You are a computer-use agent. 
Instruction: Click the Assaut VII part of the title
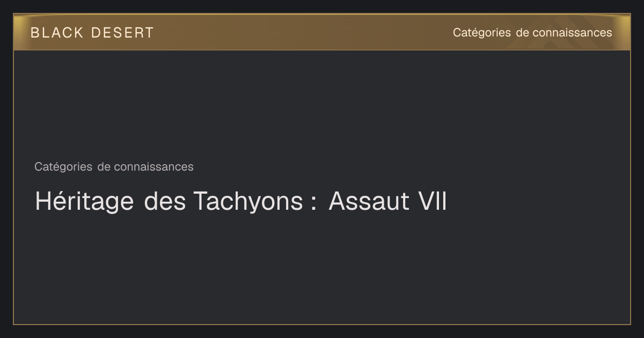point(387,202)
